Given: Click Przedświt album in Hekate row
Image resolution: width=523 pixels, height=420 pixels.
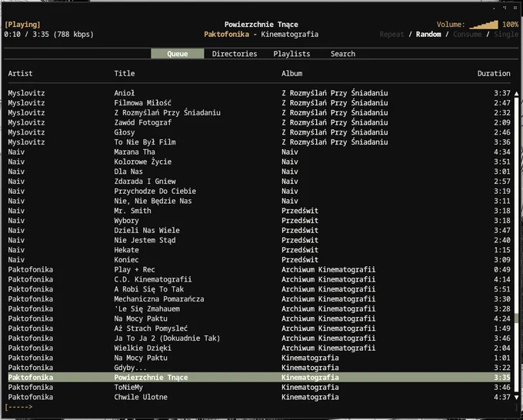Looking at the screenshot, I should (x=300, y=250).
